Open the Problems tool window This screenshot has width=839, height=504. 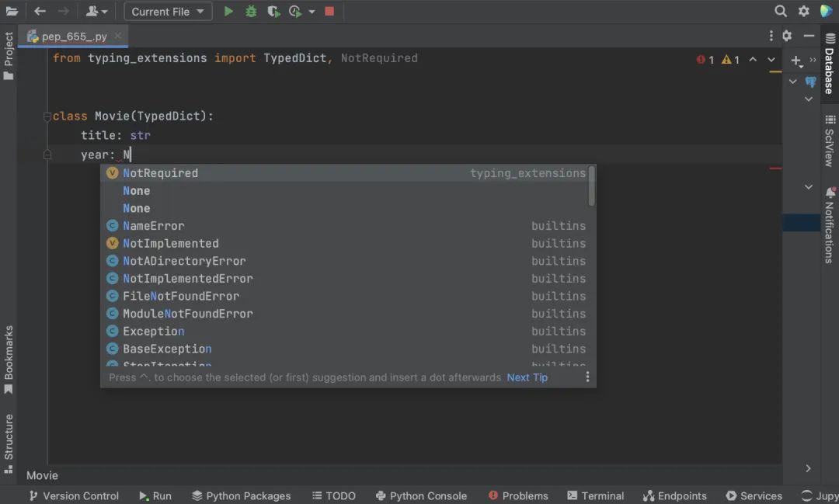tap(518, 495)
